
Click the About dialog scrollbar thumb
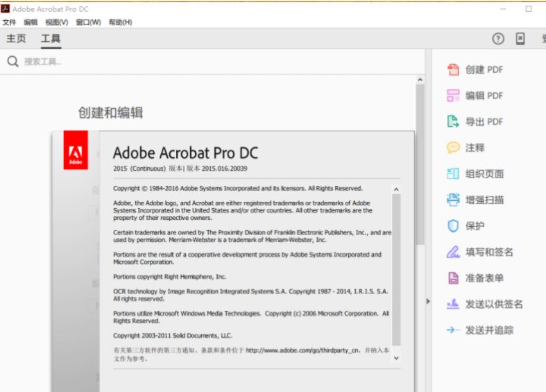[x=396, y=270]
